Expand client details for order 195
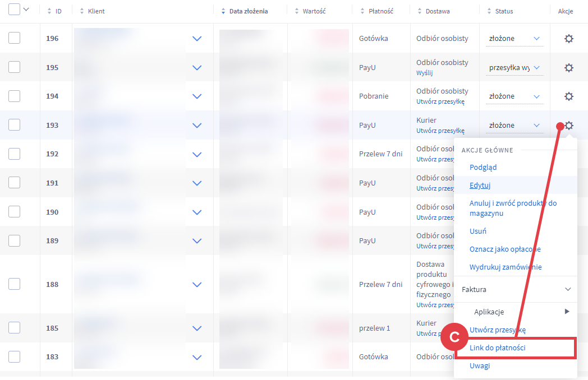This screenshot has width=588, height=380. coord(197,68)
